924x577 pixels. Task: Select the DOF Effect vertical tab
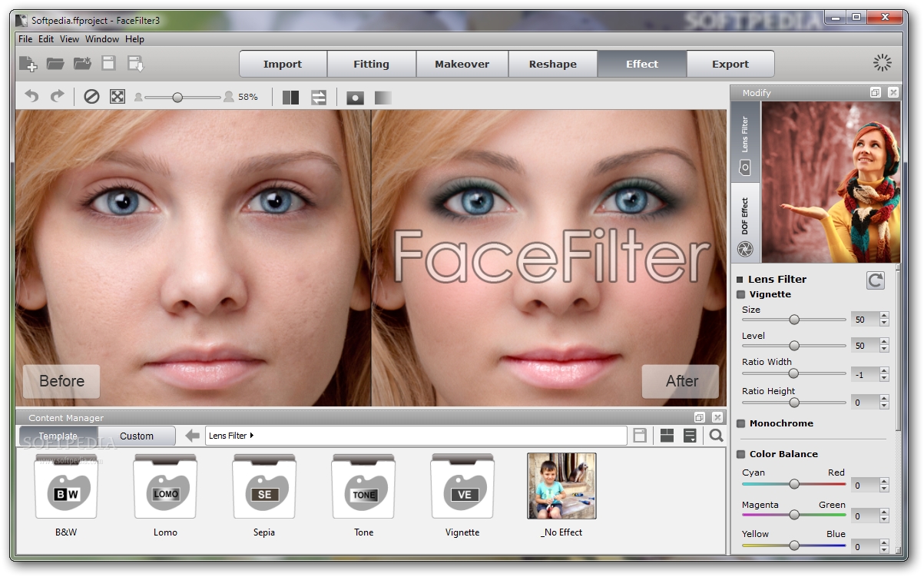(x=745, y=223)
